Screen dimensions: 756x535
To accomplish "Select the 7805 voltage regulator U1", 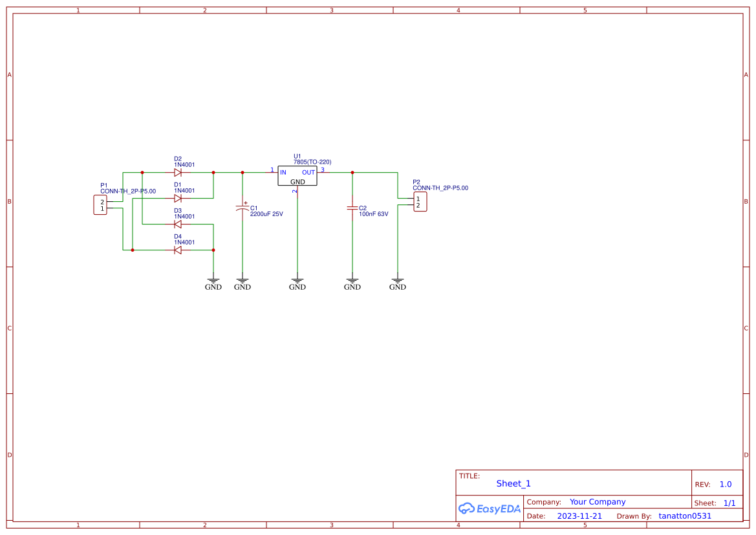I will [296, 175].
